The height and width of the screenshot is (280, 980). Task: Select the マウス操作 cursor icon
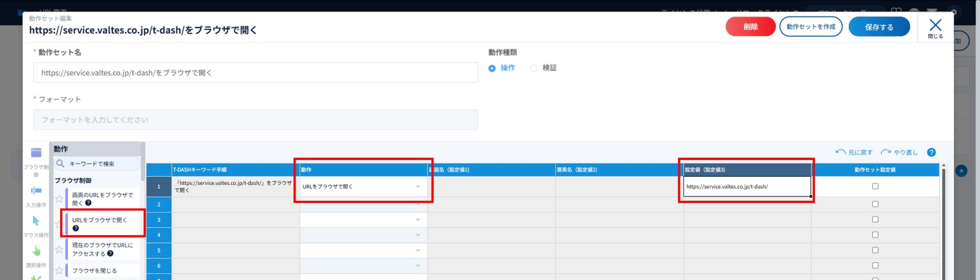coord(36,221)
